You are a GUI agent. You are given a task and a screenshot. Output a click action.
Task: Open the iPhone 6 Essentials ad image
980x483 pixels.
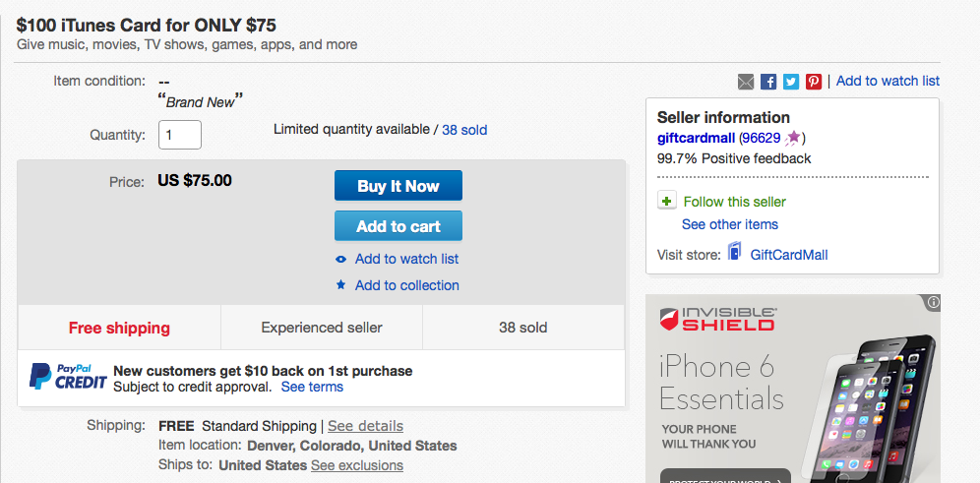pyautogui.click(x=792, y=389)
